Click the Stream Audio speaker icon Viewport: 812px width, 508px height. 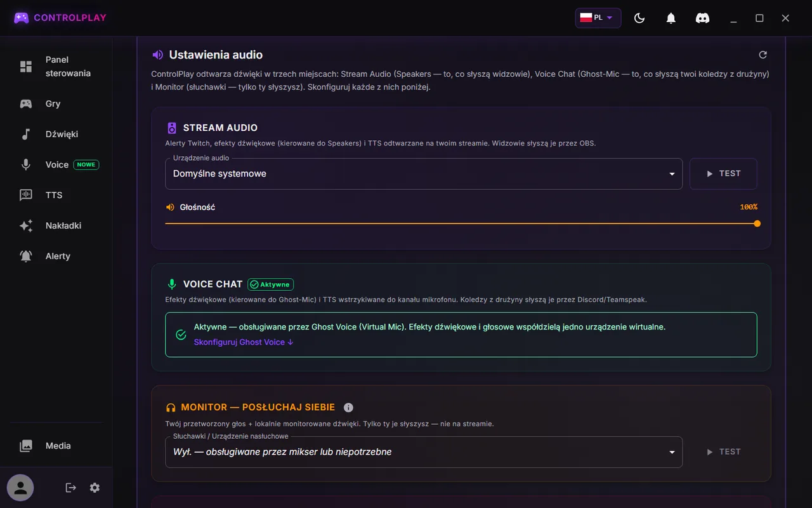click(x=171, y=128)
